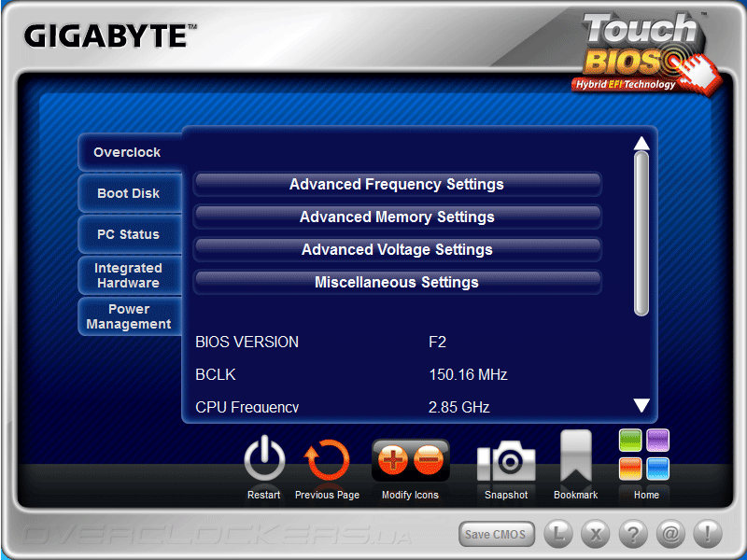Click the vertical scrollbar thumb

tap(641, 234)
